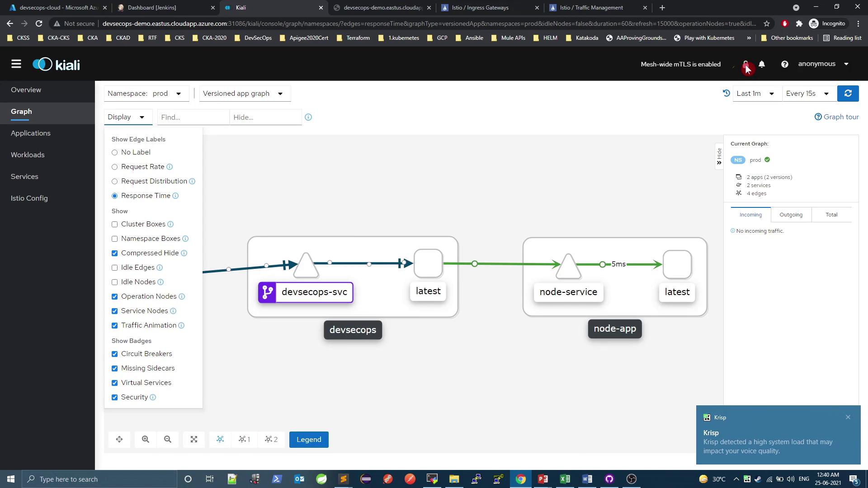Click the fit-to-screen expand icon
Image resolution: width=868 pixels, height=488 pixels.
point(194,439)
